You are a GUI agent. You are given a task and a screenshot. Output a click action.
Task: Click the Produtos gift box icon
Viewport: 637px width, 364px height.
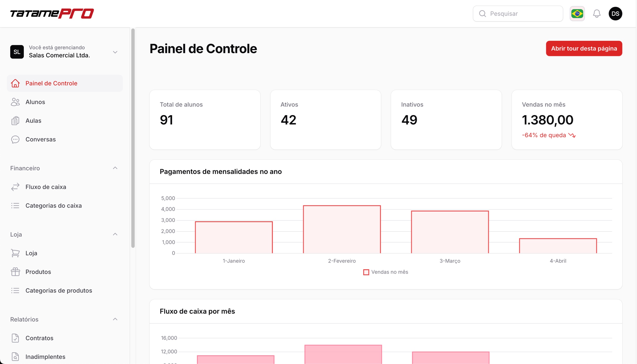click(15, 272)
